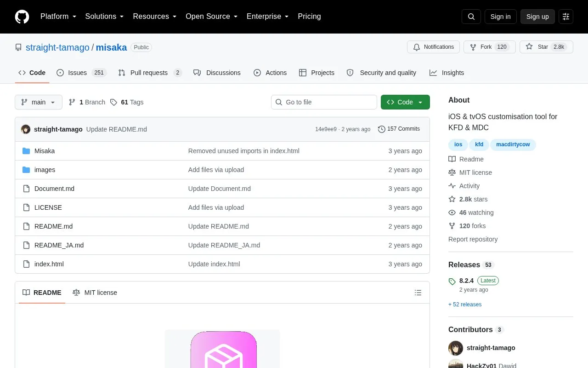Open the Misaka folder
Screen dimensions: 588x368
[x=45, y=151]
